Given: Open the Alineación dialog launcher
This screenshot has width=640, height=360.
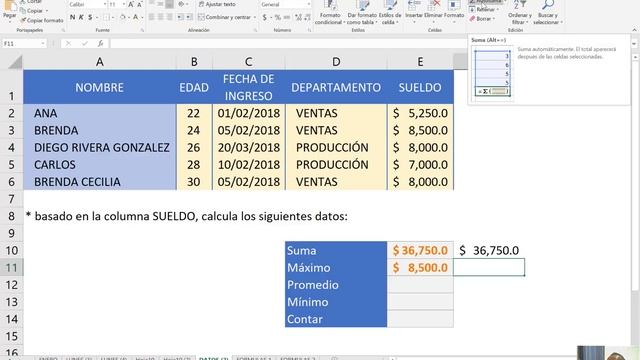Looking at the screenshot, I should tap(255, 30).
